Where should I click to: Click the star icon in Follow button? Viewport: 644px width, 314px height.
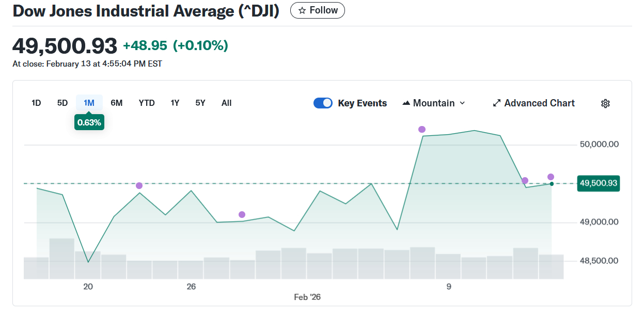click(x=302, y=10)
